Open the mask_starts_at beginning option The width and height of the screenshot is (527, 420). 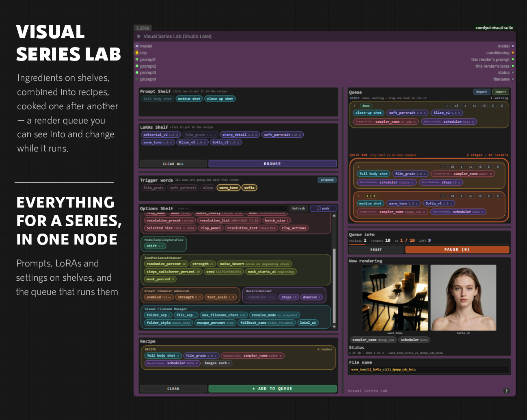270,271
